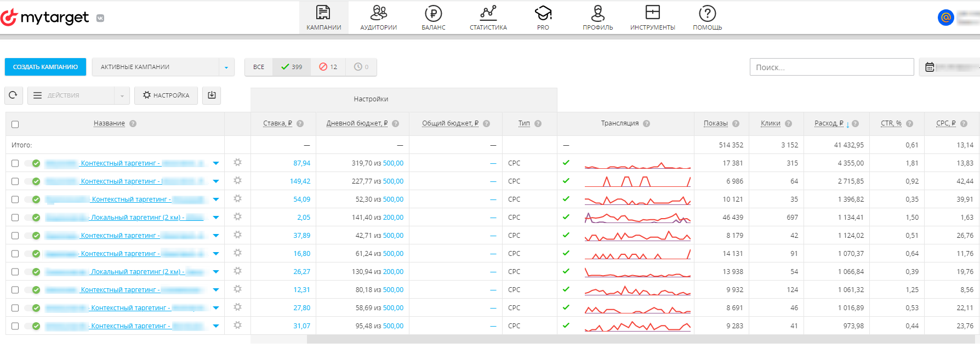Open the Статистика chart icon
This screenshot has height=348, width=980.
click(x=488, y=13)
